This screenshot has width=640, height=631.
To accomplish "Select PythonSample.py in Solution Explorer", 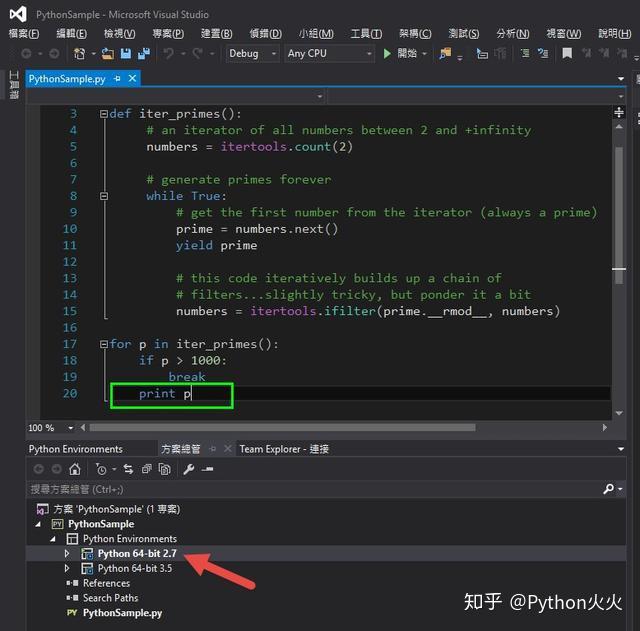I will pyautogui.click(x=122, y=613).
